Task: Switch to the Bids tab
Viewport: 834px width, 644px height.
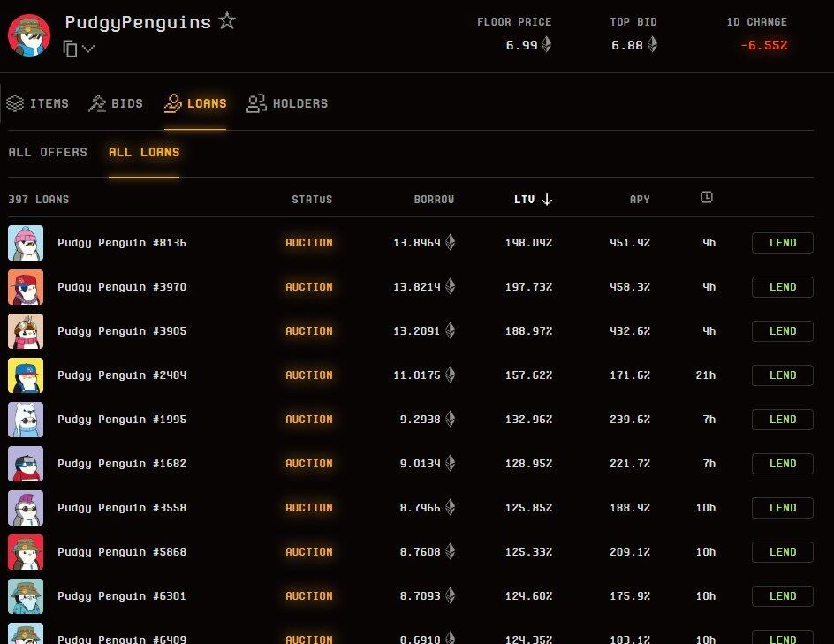Action: click(116, 103)
